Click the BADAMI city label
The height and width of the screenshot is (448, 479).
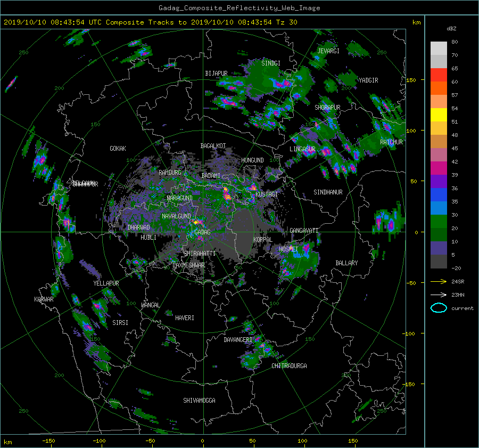[x=211, y=176]
